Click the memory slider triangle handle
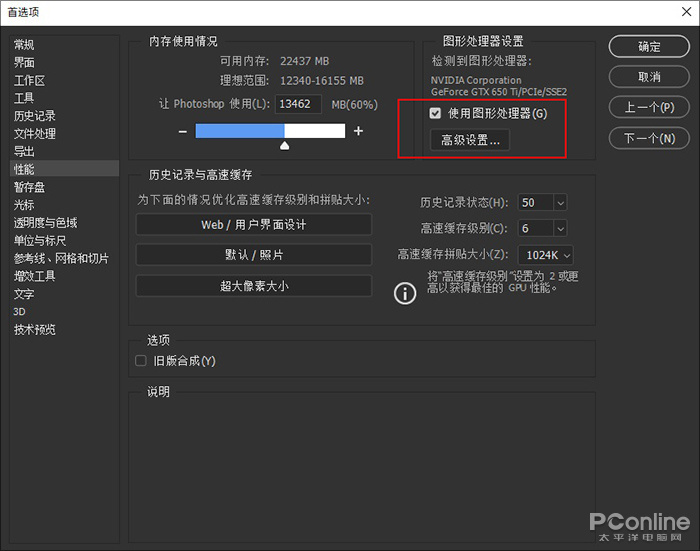The image size is (700, 551). pos(284,146)
